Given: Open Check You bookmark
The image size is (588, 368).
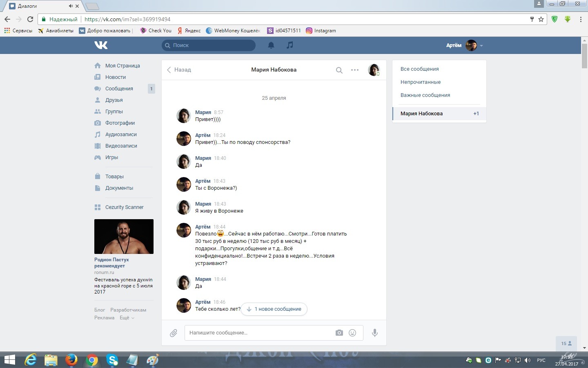Looking at the screenshot, I should [156, 31].
